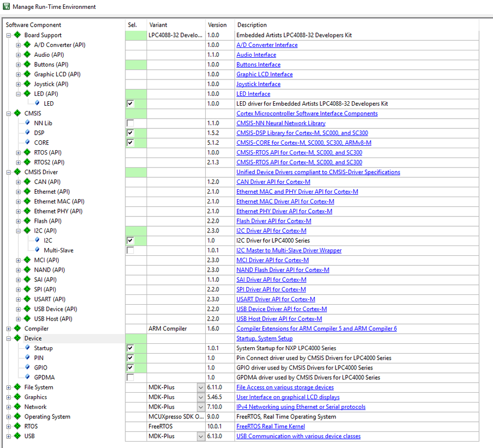Open the Graphics variant dropdown

tap(201, 397)
